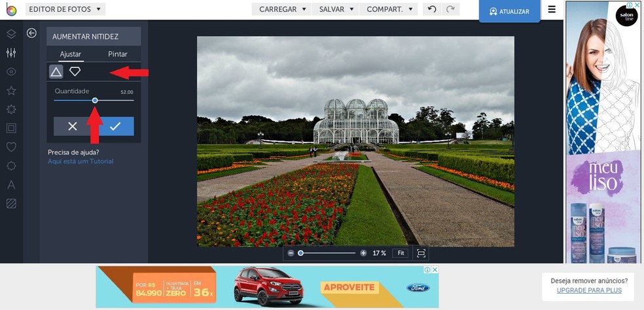Select the Edit adjustments sliders icon
Viewport: 644px width, 310px height.
tap(12, 52)
